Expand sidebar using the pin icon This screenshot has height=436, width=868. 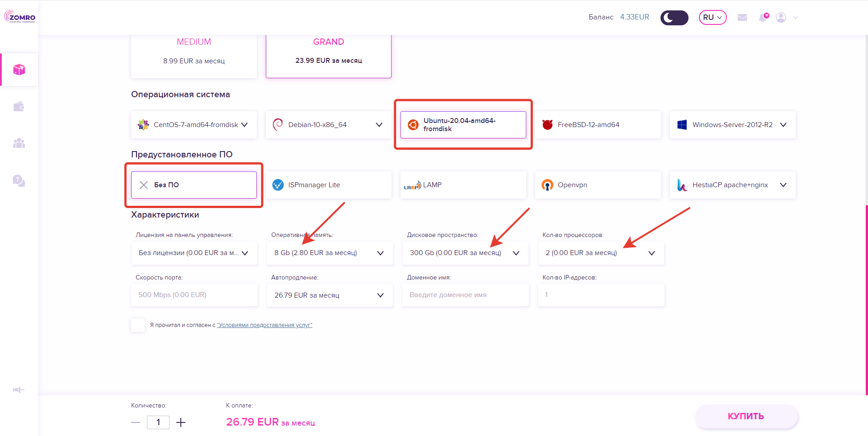[x=19, y=390]
